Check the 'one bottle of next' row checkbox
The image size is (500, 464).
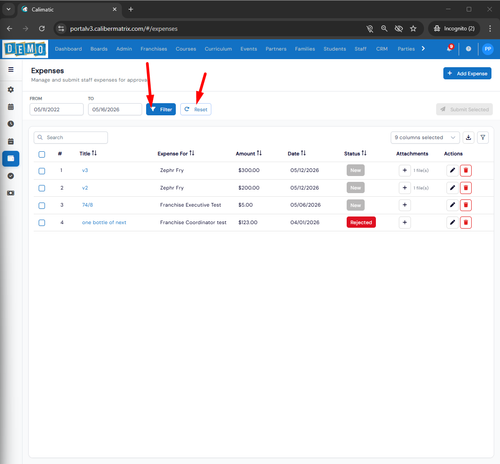pyautogui.click(x=42, y=223)
